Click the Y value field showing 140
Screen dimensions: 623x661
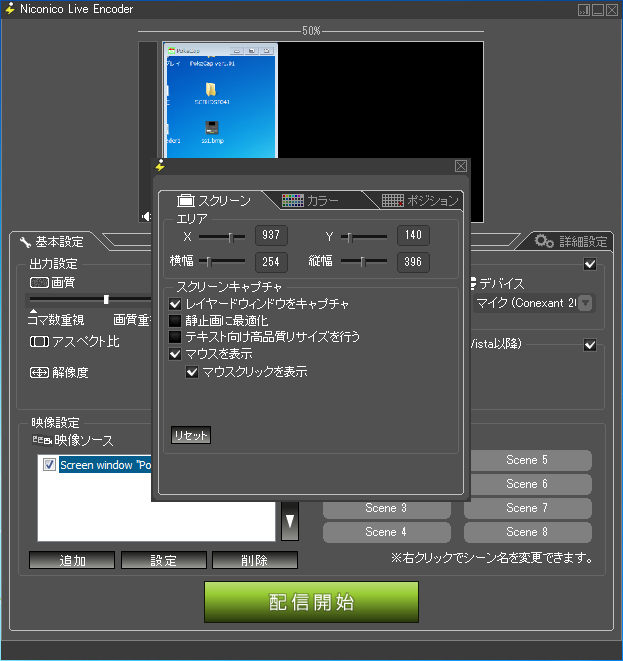pos(413,235)
